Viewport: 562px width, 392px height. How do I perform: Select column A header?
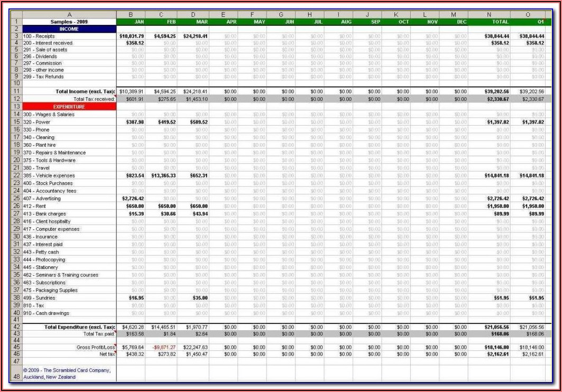point(69,15)
